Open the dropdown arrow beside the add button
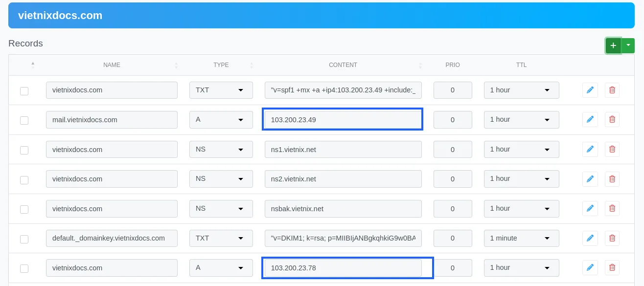The height and width of the screenshot is (286, 644). [628, 45]
